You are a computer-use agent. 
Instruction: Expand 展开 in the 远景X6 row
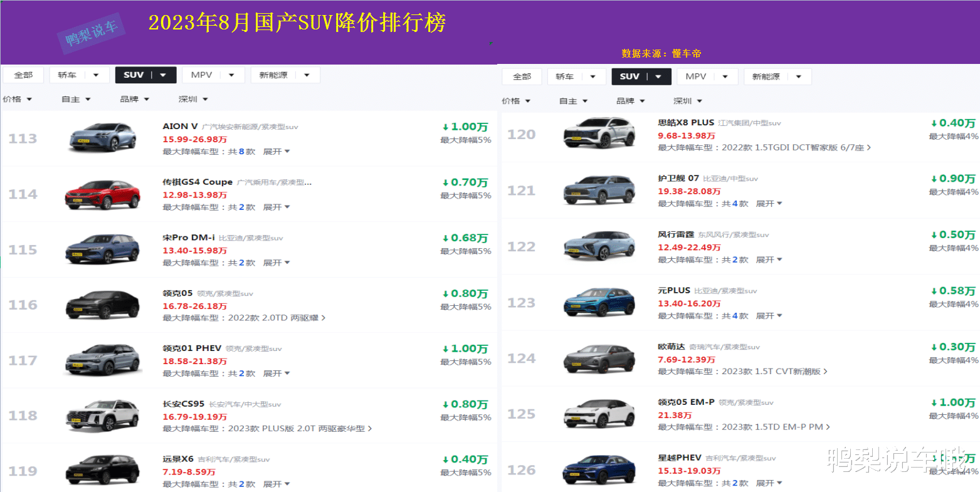[x=277, y=484]
